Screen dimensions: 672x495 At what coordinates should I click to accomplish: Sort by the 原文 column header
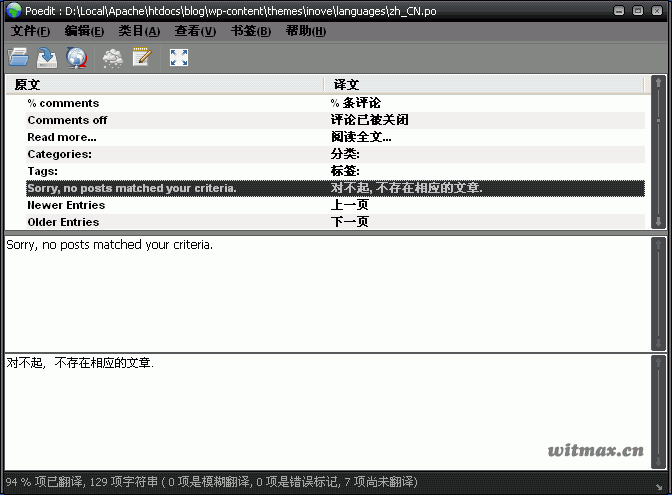[x=165, y=84]
